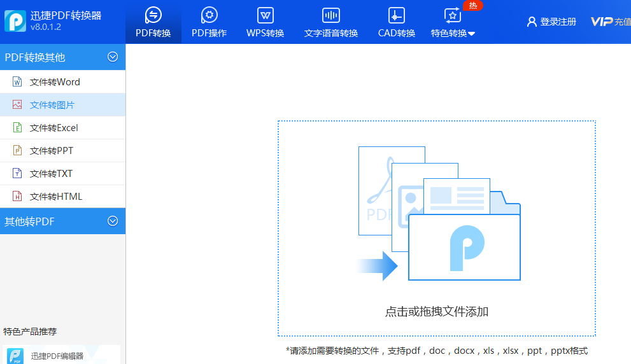631x364 pixels.
Task: Click the 文件转PPT slide icon
Action: tap(17, 150)
